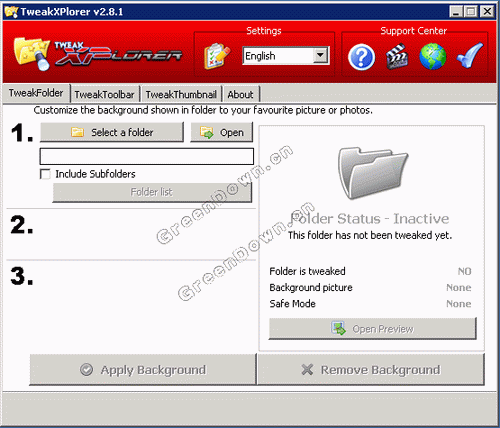The image size is (500, 428).
Task: Toggle the Include Subfolders checkbox
Action: (45, 174)
